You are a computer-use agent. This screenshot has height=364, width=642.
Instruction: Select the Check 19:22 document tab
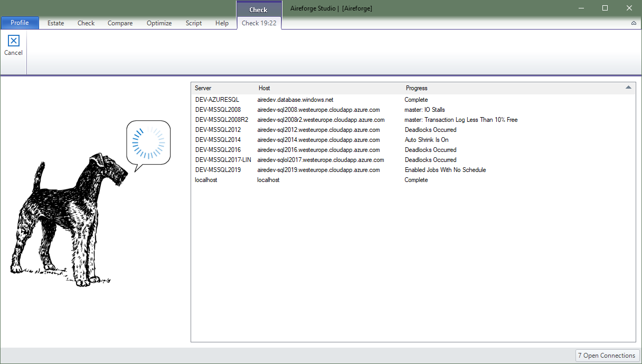coord(259,23)
